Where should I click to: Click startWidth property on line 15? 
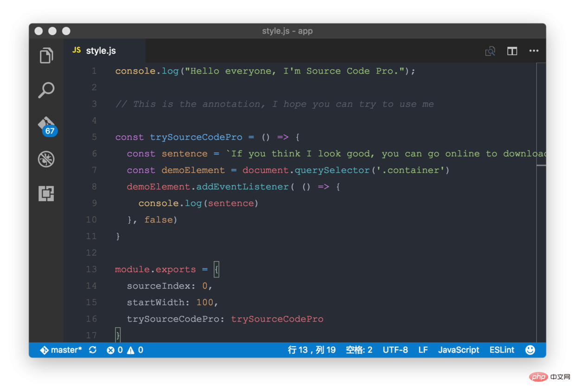pyautogui.click(x=156, y=303)
